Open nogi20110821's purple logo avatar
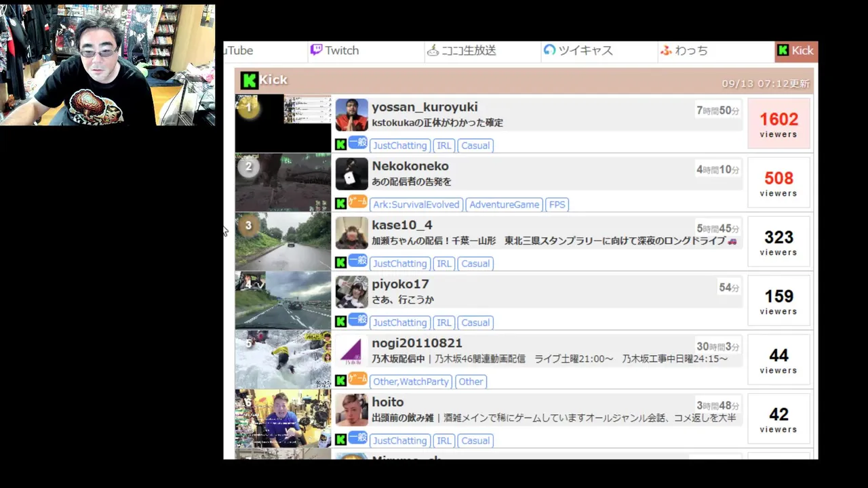This screenshot has height=488, width=868. 351,351
